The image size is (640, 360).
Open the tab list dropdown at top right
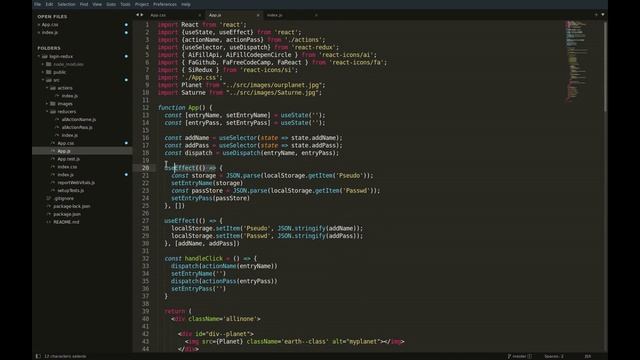(x=603, y=15)
